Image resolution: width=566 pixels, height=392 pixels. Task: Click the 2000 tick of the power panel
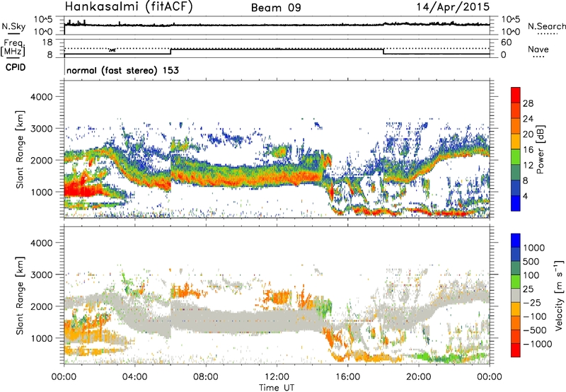pyautogui.click(x=41, y=160)
